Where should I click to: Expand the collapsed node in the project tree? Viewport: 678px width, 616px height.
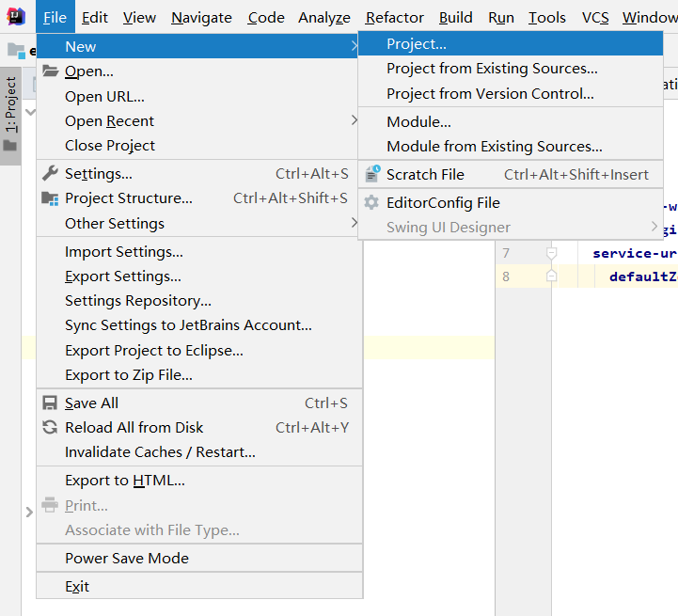(x=29, y=513)
